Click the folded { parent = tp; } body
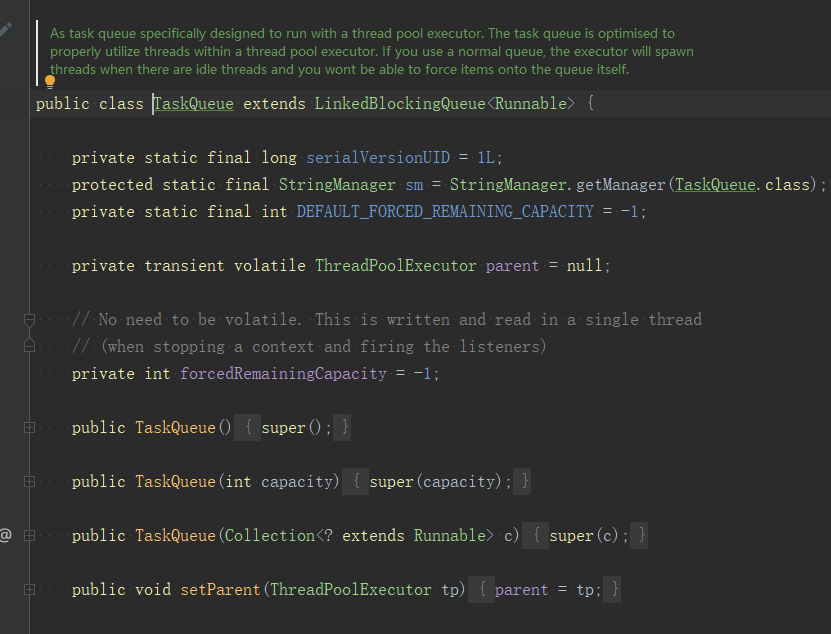This screenshot has height=634, width=831. (545, 589)
